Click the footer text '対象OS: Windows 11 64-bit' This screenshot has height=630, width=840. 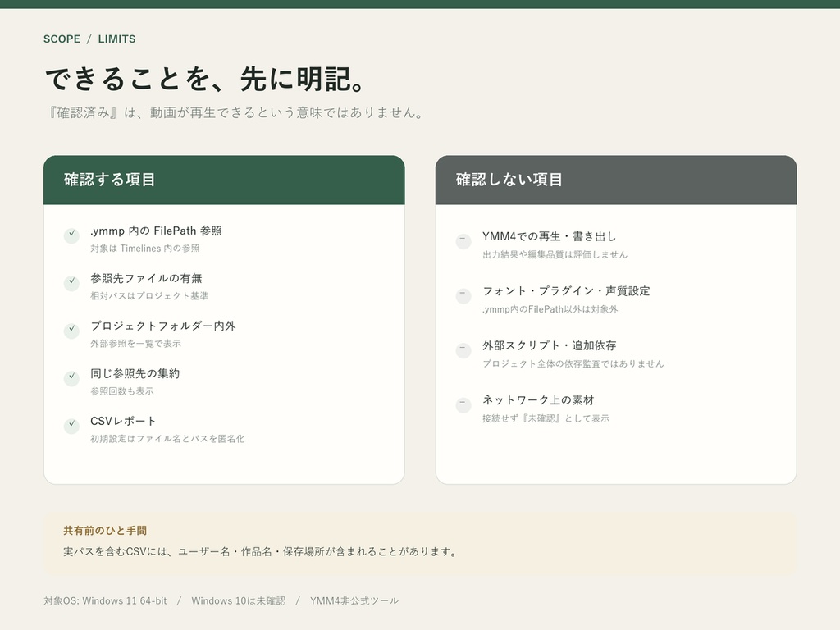click(106, 601)
